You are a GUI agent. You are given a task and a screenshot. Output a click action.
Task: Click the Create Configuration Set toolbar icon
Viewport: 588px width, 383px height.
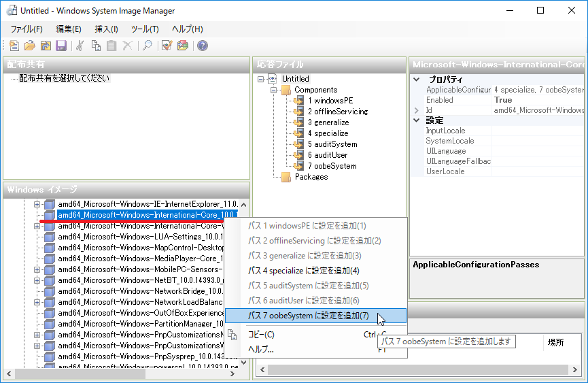point(183,46)
